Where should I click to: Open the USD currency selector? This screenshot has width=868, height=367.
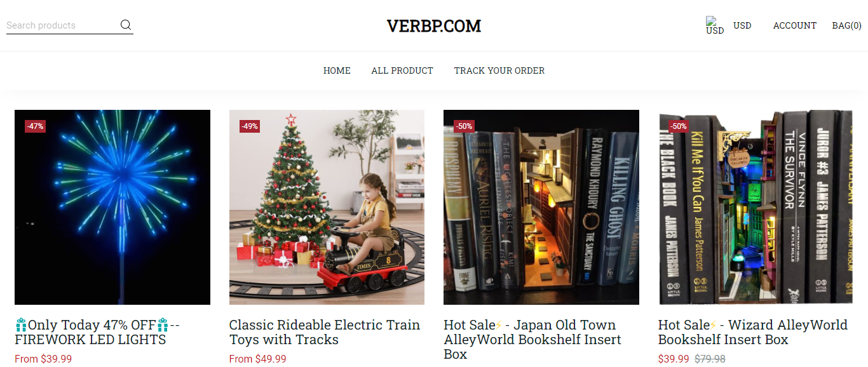[742, 25]
